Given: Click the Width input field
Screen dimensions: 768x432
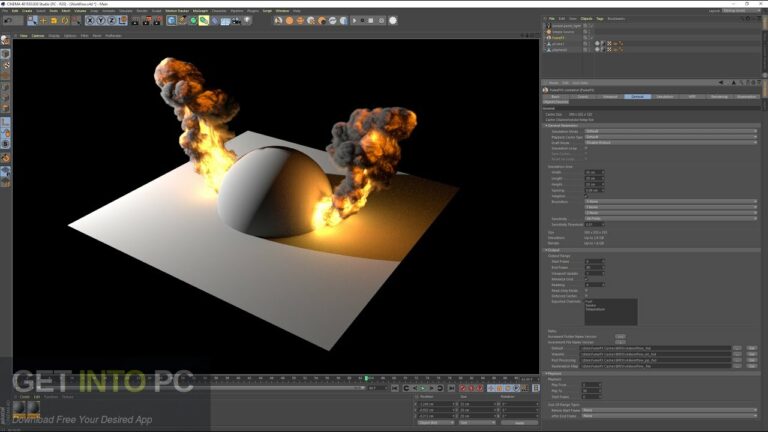Looking at the screenshot, I should pos(594,172).
